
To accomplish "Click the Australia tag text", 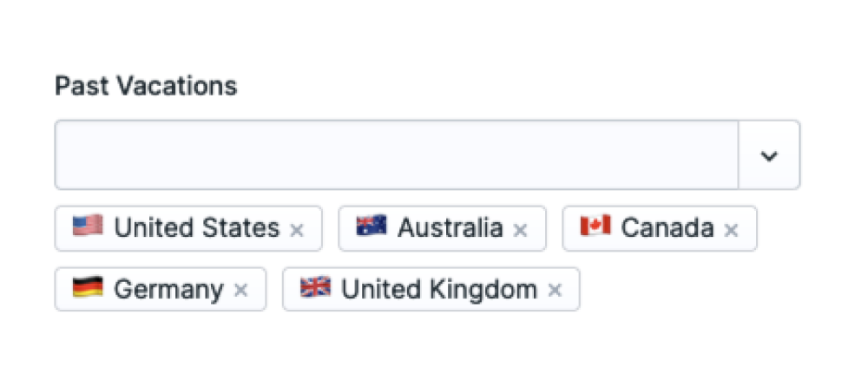I will point(450,228).
